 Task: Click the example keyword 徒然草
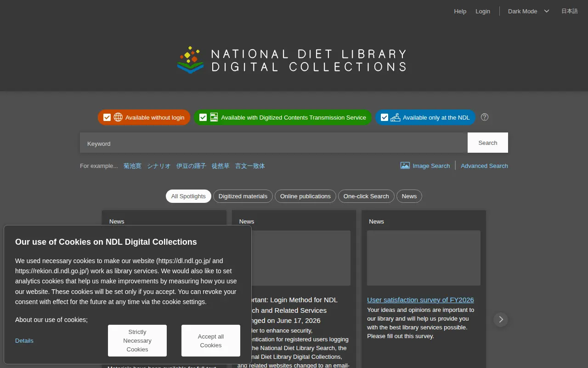220,166
